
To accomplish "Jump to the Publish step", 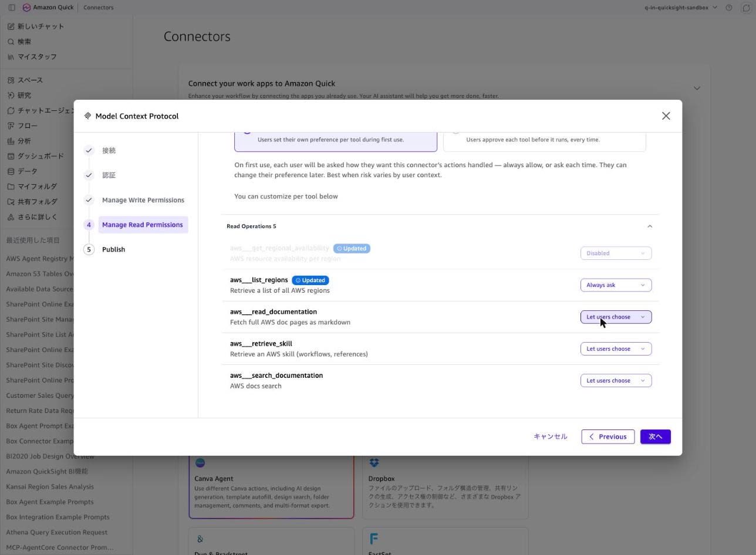I will [x=113, y=249].
